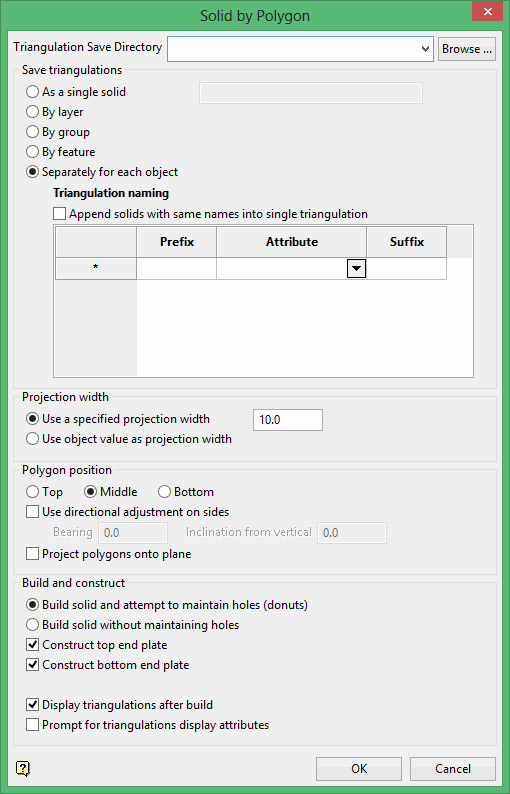Click the OK button

click(x=359, y=769)
